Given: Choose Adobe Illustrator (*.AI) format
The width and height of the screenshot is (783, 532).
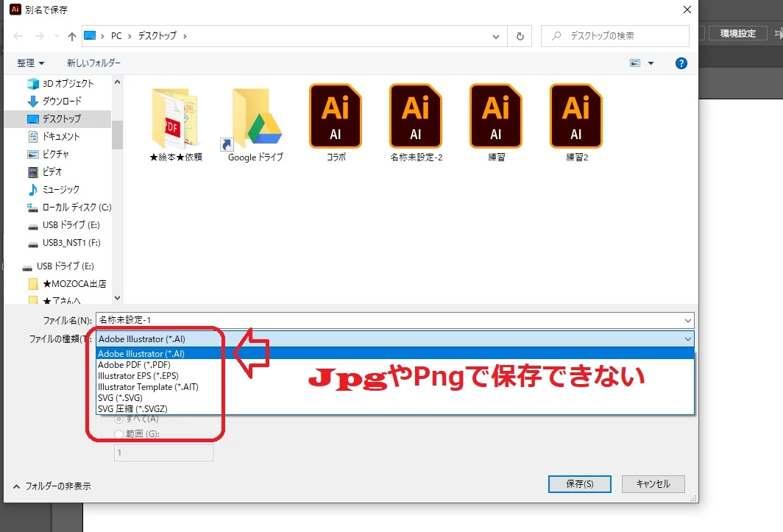Looking at the screenshot, I should point(395,354).
